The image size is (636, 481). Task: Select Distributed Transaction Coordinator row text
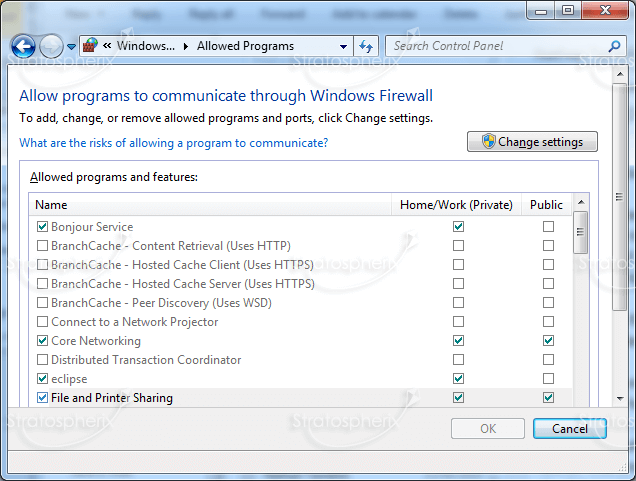coord(146,360)
